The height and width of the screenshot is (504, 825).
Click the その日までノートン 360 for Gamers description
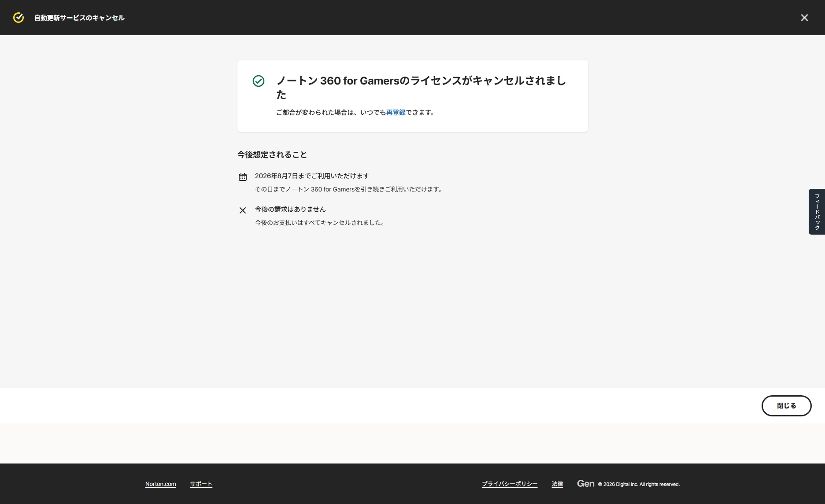(x=348, y=190)
